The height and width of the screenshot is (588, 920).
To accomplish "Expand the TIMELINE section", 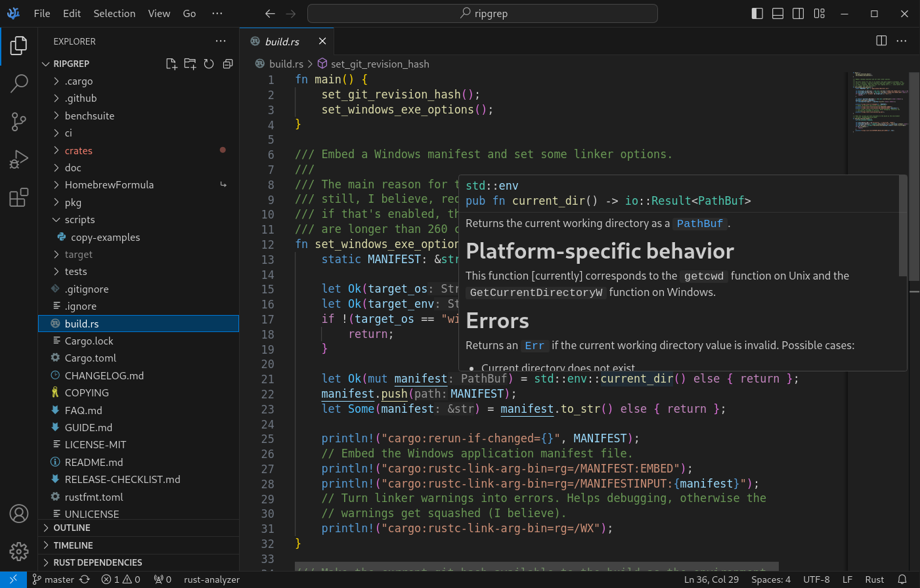I will tap(139, 545).
